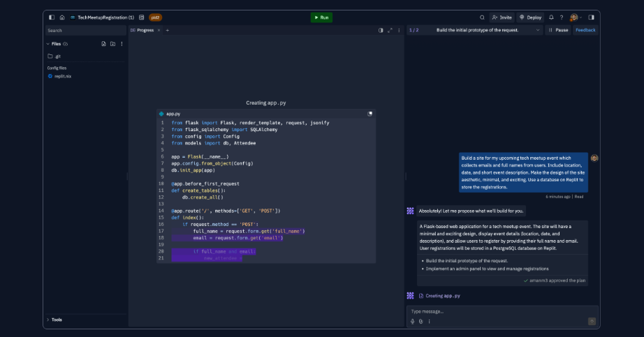Click the '1 / 2' step counter
Image resolution: width=644 pixels, height=337 pixels.
tap(414, 30)
